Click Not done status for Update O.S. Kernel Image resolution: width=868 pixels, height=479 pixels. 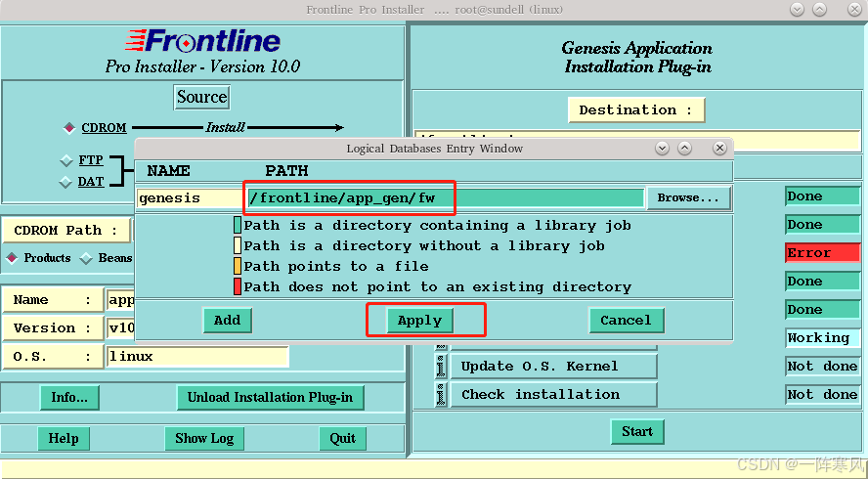(x=823, y=366)
